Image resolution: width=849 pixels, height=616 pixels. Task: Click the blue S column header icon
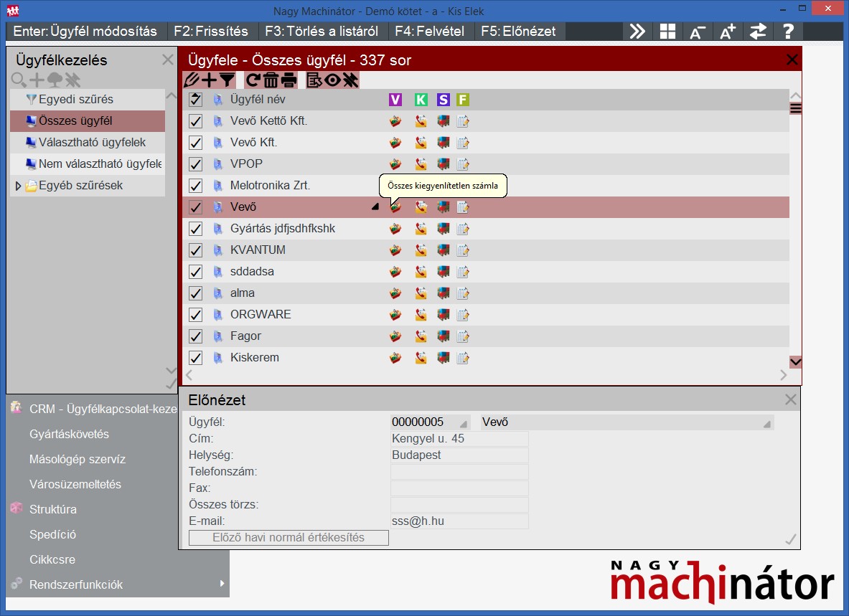[x=443, y=100]
